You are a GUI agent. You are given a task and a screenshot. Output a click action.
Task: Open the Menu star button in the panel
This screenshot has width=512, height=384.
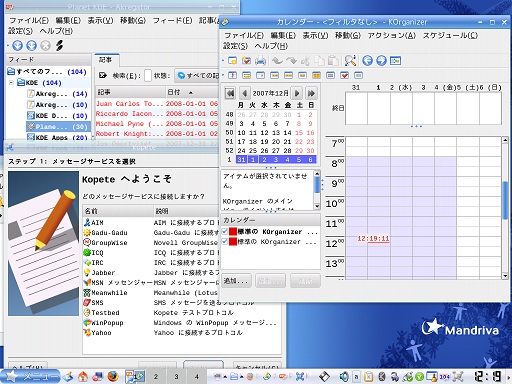[x=31, y=377]
